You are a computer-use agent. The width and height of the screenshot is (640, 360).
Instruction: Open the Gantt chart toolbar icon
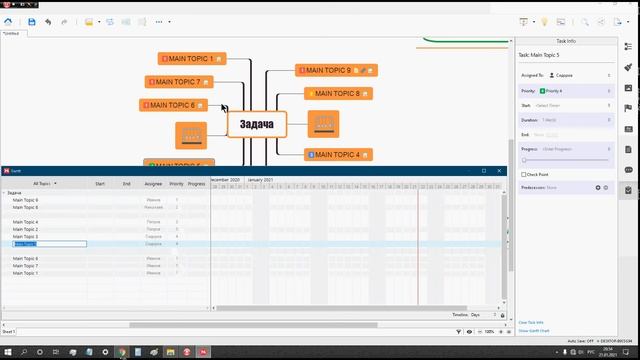(561, 22)
